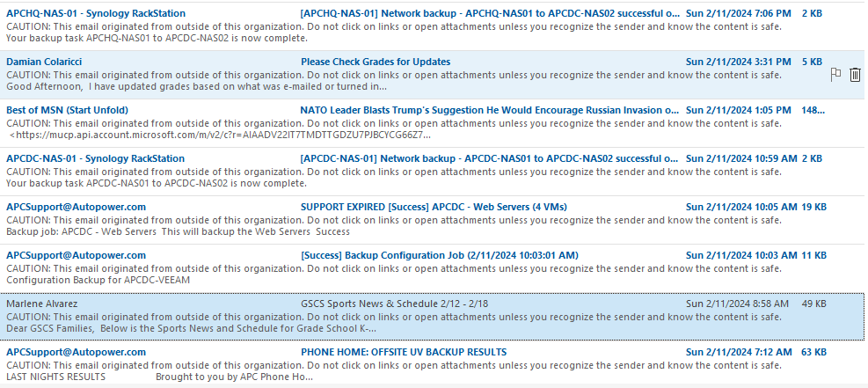Click the 63 KB size of PHONE HOME email
Viewport: 868px width, 388px height.
(813, 352)
